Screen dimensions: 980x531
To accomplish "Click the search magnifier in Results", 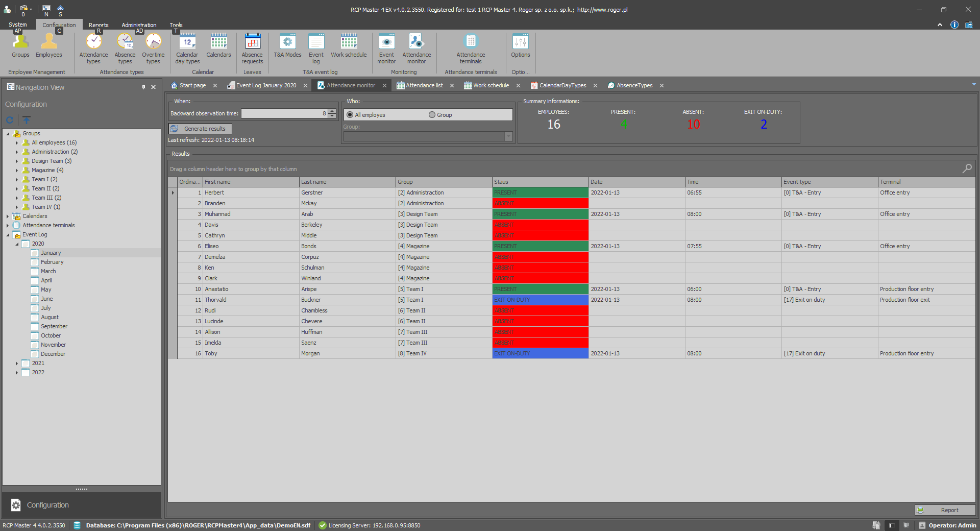I will coord(967,168).
